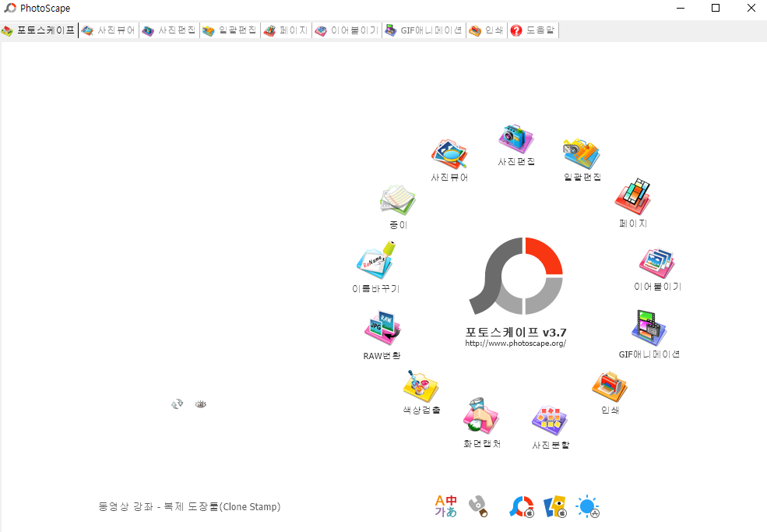Open the 일괄편집 icon in the circle menu
This screenshot has width=767, height=532.
[582, 154]
